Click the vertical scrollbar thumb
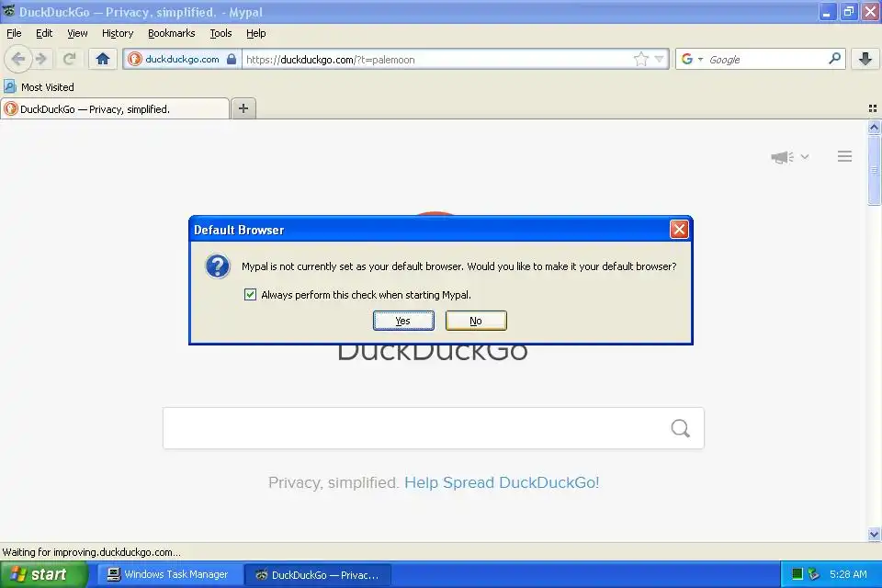This screenshot has width=882, height=588. [x=874, y=170]
